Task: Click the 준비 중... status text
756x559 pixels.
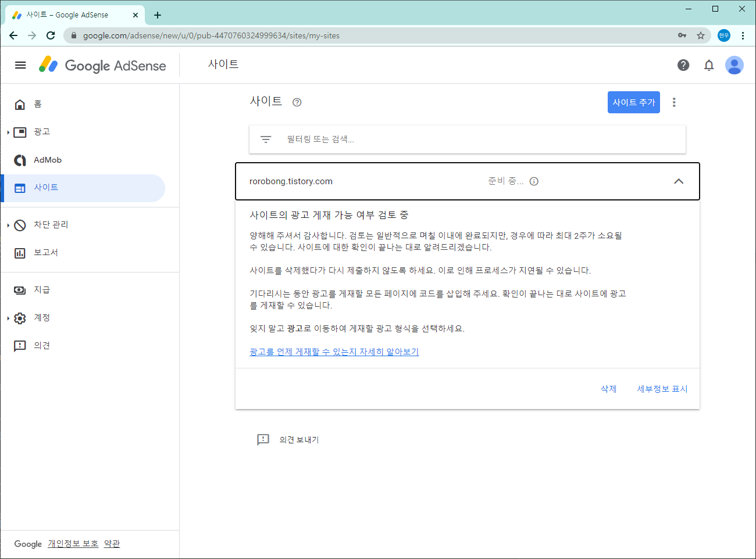Action: [x=505, y=181]
